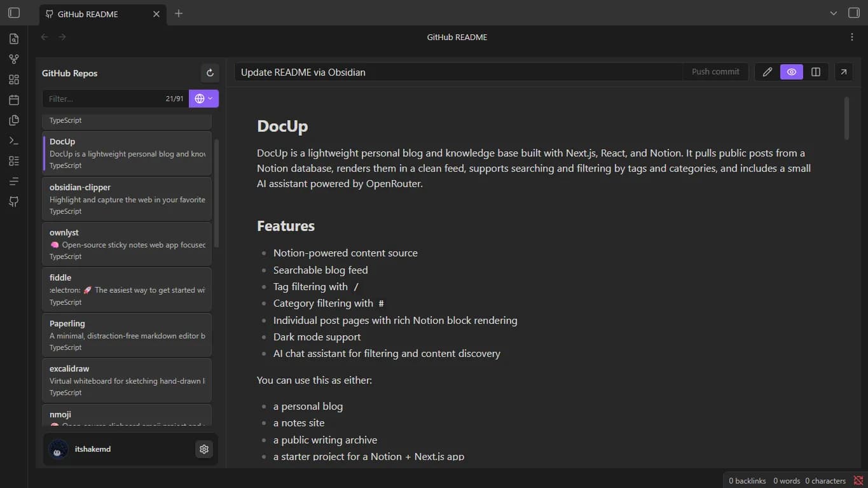Toggle the left sidebar panel icon
The height and width of the screenshot is (488, 868).
[x=14, y=13]
